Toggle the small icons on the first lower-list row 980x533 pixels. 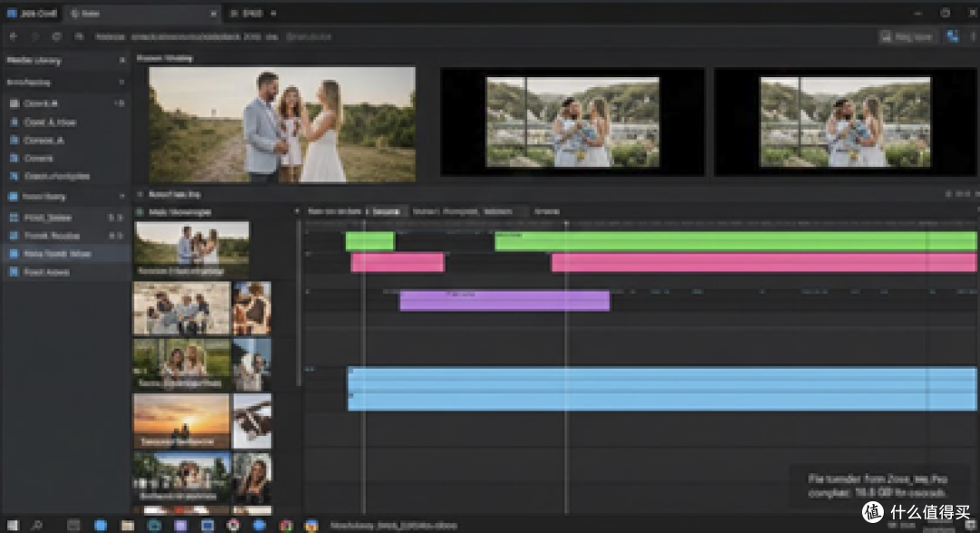115,218
